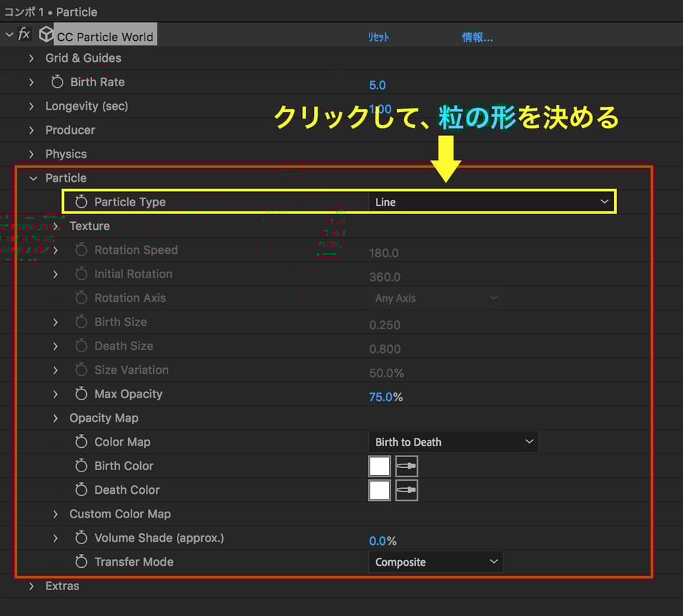Open the Particle Type dropdown showing Line

point(491,202)
